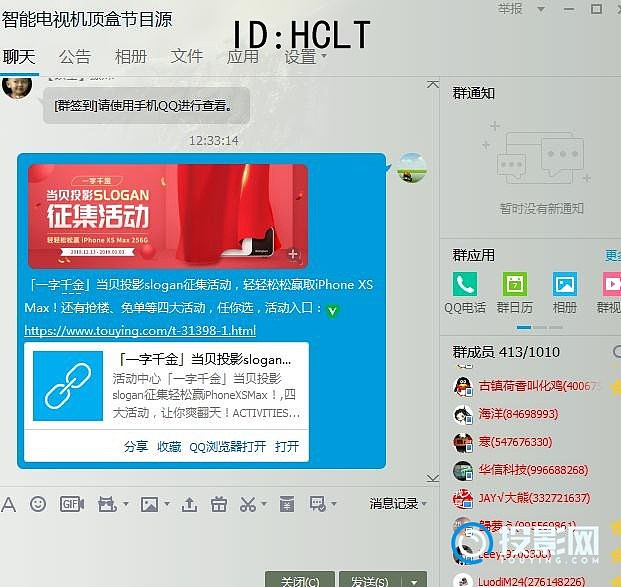
Task: Click the upload file icon
Action: pos(189,504)
